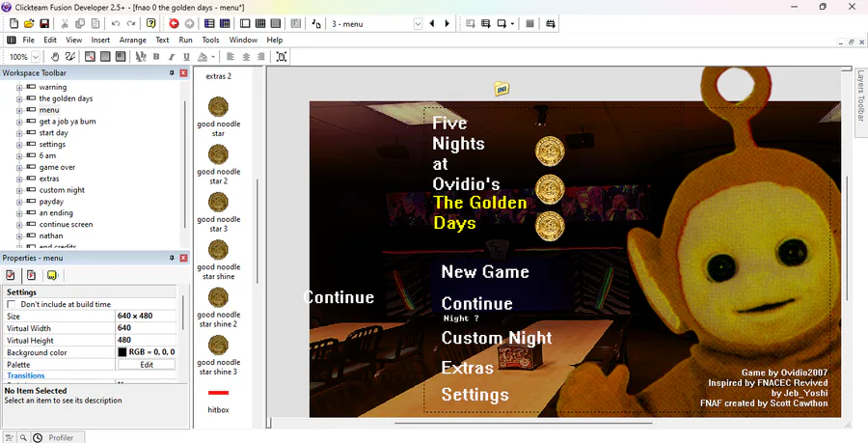868x443 pixels.
Task: Click the stop application icon
Action: [x=529, y=24]
